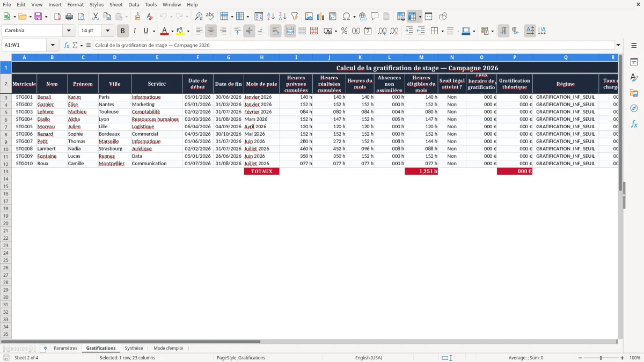Toggle Italic formatting
The image size is (644, 362).
pyautogui.click(x=135, y=31)
